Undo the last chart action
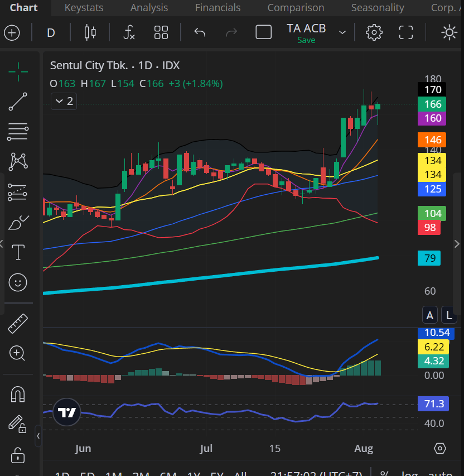Viewport: 464px width, 476px height. [x=200, y=32]
